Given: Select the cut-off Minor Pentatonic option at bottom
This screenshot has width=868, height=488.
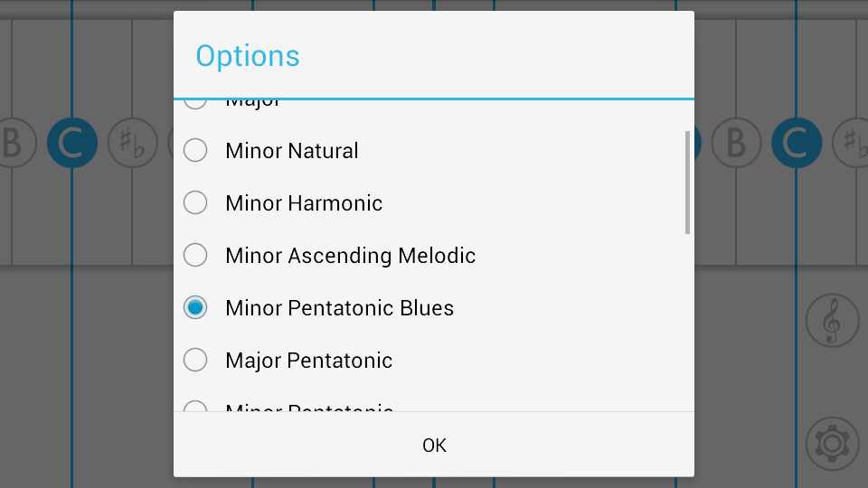Looking at the screenshot, I should [x=308, y=408].
